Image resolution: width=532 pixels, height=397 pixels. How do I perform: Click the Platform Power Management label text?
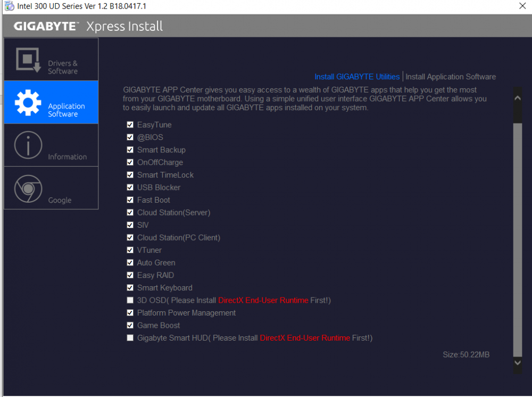(x=187, y=313)
